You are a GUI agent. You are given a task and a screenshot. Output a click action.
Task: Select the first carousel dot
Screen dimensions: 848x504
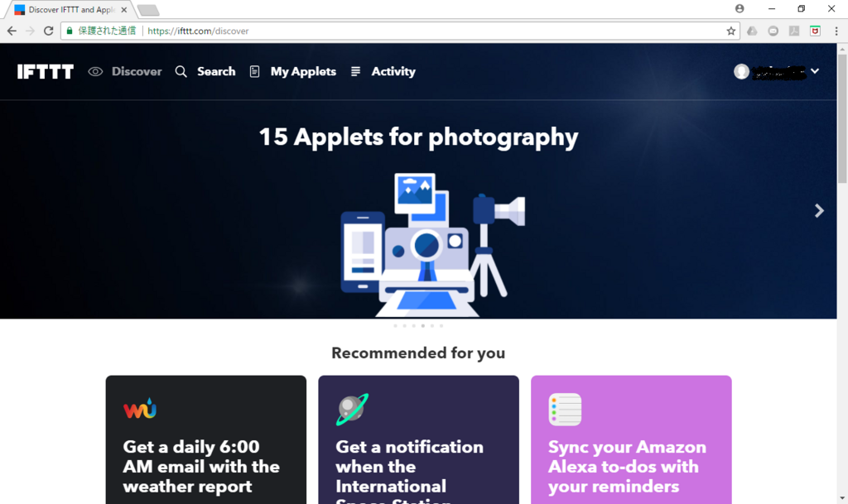395,326
